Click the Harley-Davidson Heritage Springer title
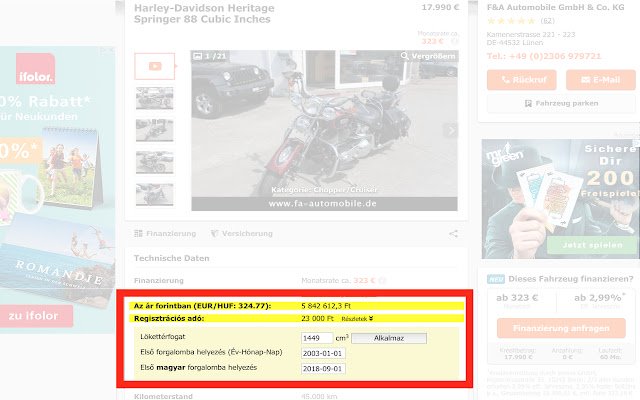The width and height of the screenshot is (640, 400). tap(204, 13)
